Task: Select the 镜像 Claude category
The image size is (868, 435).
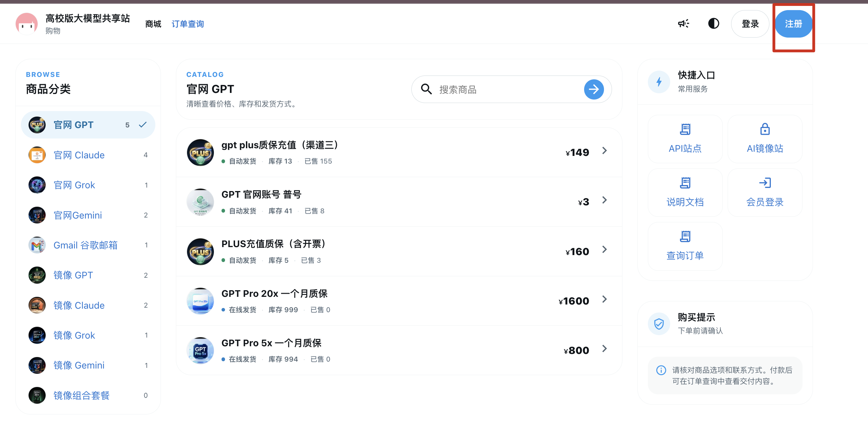Action: coord(88,306)
